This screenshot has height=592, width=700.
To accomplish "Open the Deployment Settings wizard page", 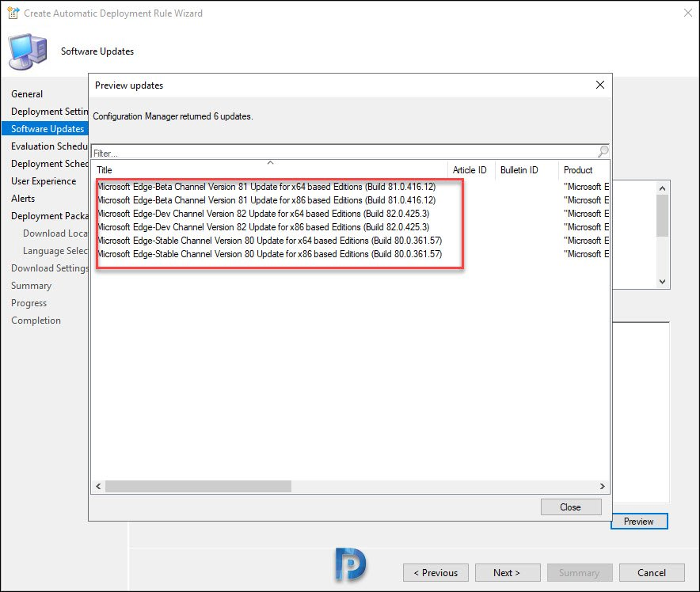I will pyautogui.click(x=49, y=111).
